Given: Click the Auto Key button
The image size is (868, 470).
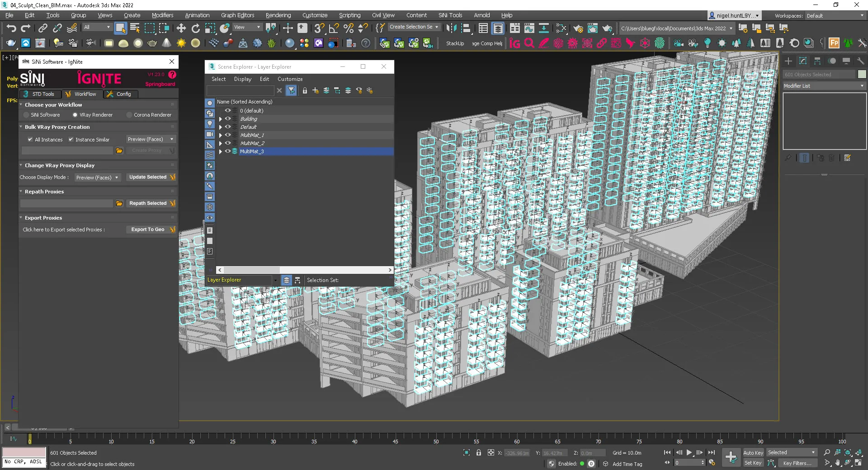Looking at the screenshot, I should [x=753, y=453].
